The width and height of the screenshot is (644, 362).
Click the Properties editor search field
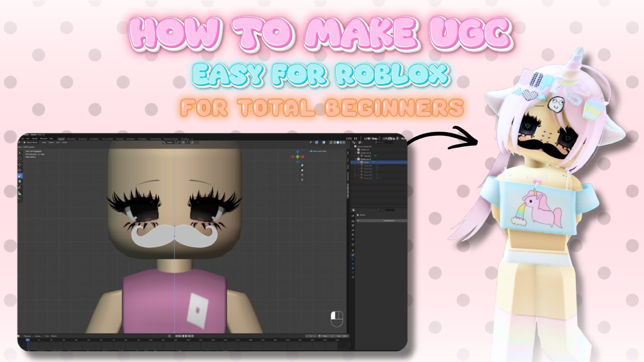[386, 210]
